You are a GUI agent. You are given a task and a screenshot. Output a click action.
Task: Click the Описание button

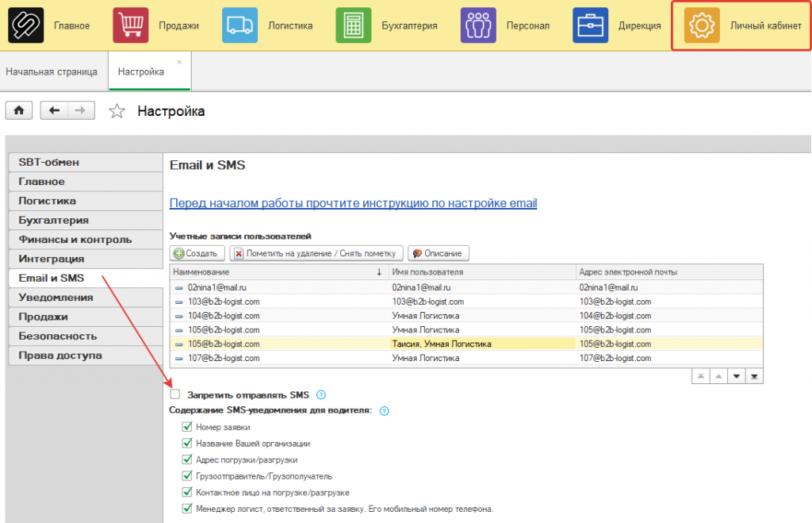[438, 253]
